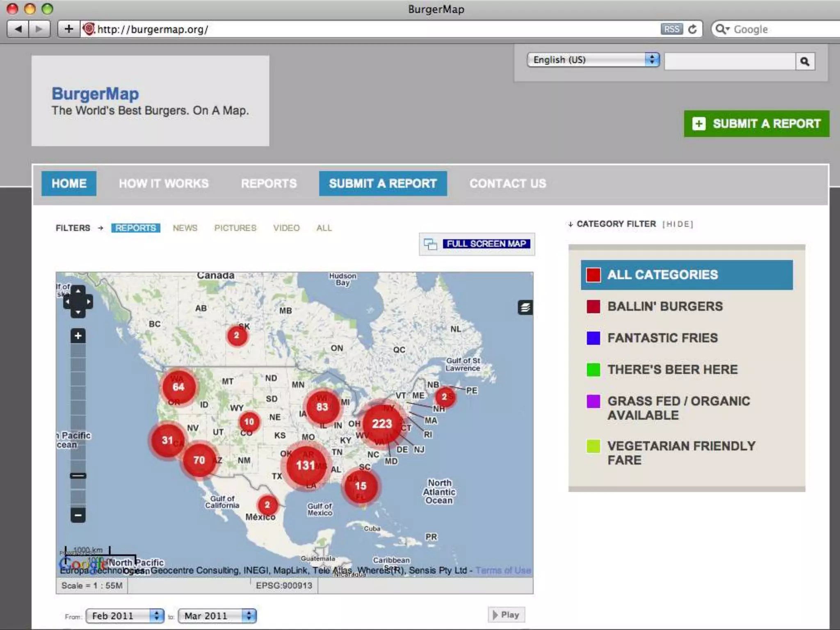Click the RSS feed button
840x630 pixels.
click(671, 29)
